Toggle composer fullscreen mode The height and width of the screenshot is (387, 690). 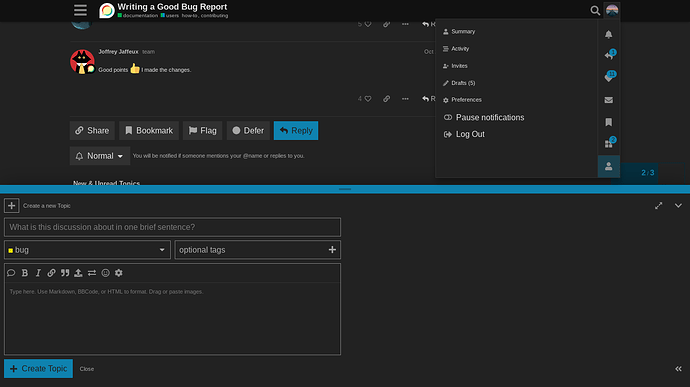658,206
